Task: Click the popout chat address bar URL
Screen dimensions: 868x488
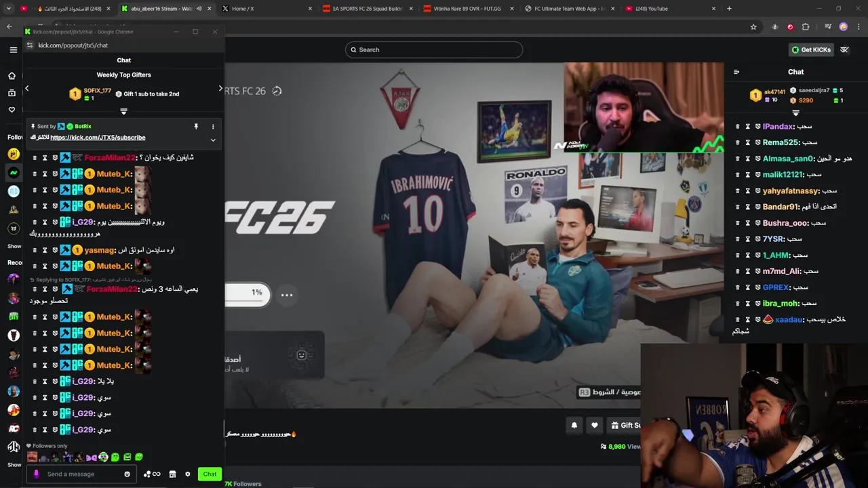Action: [73, 45]
